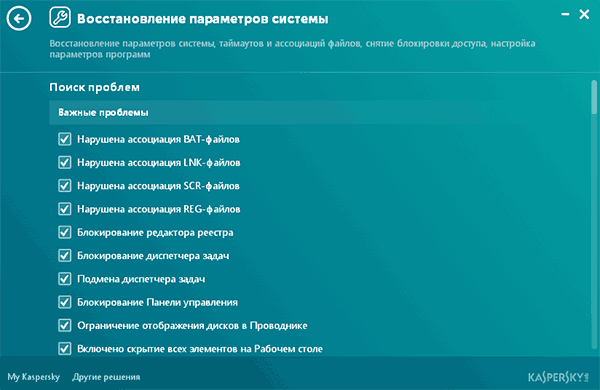
Task: Toggle "Блокирование Панели управления" checkbox
Action: pyautogui.click(x=65, y=302)
